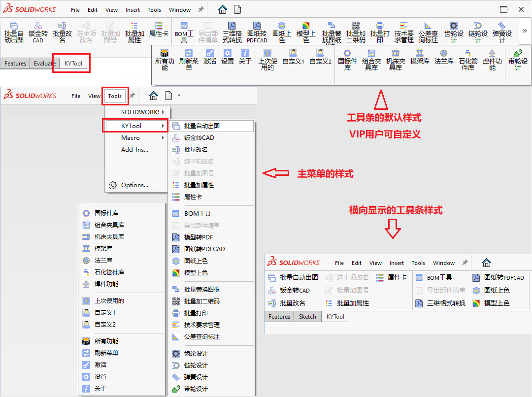Click Home icon in top window
The width and height of the screenshot is (532, 397).
click(223, 9)
